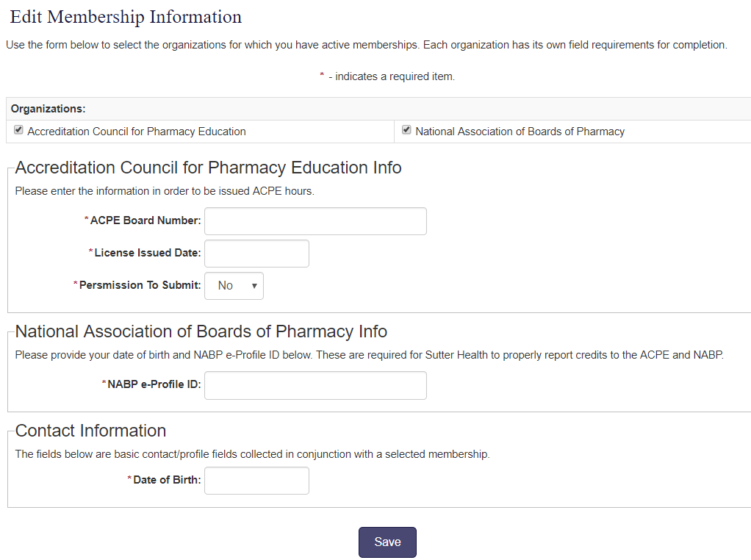Click the ACPE Board Number label

(x=145, y=220)
